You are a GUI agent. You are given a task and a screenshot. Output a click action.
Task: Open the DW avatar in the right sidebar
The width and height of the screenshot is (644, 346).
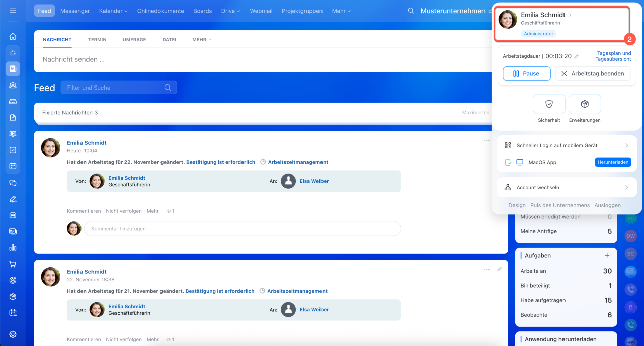pyautogui.click(x=630, y=236)
